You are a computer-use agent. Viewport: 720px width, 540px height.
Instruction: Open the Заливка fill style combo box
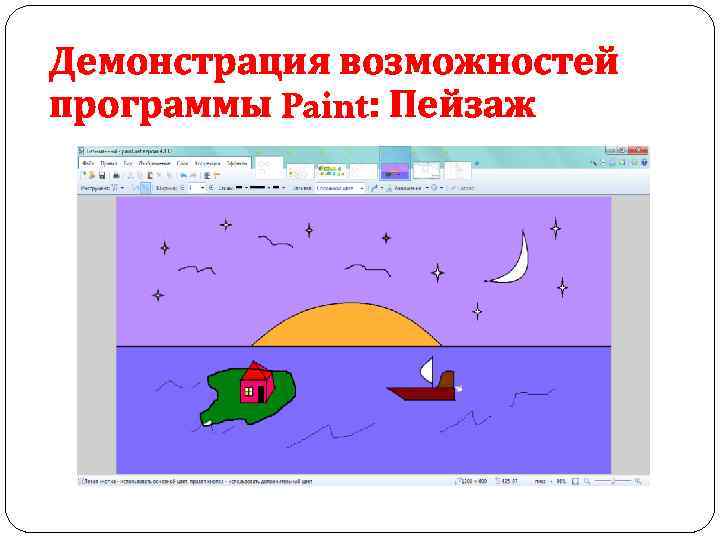point(341,188)
